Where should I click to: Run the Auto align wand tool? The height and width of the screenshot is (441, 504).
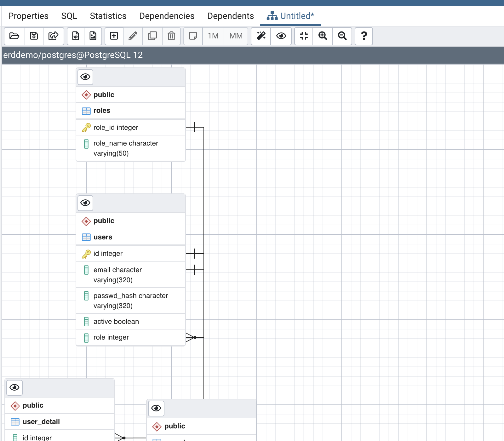click(261, 36)
